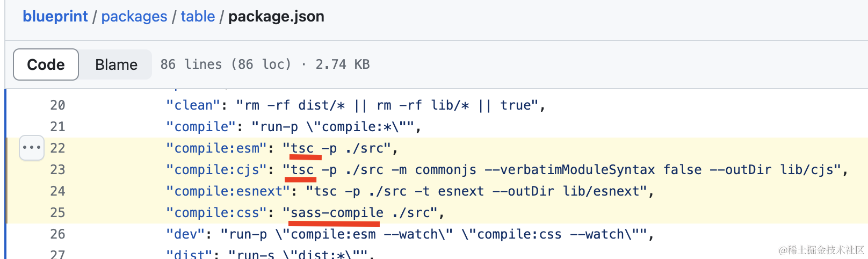Switch to the Blame view tab
The image size is (868, 259).
click(116, 64)
